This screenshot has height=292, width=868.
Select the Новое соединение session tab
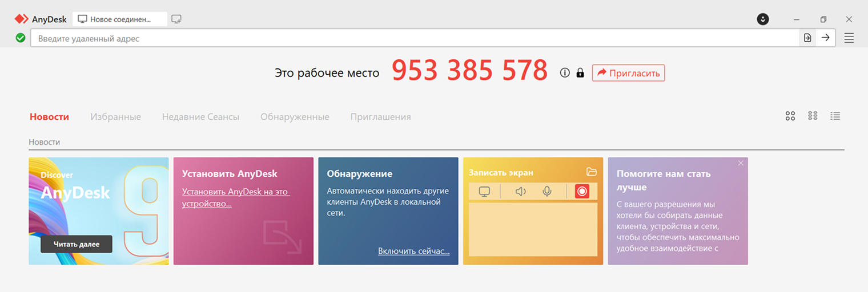pyautogui.click(x=120, y=19)
